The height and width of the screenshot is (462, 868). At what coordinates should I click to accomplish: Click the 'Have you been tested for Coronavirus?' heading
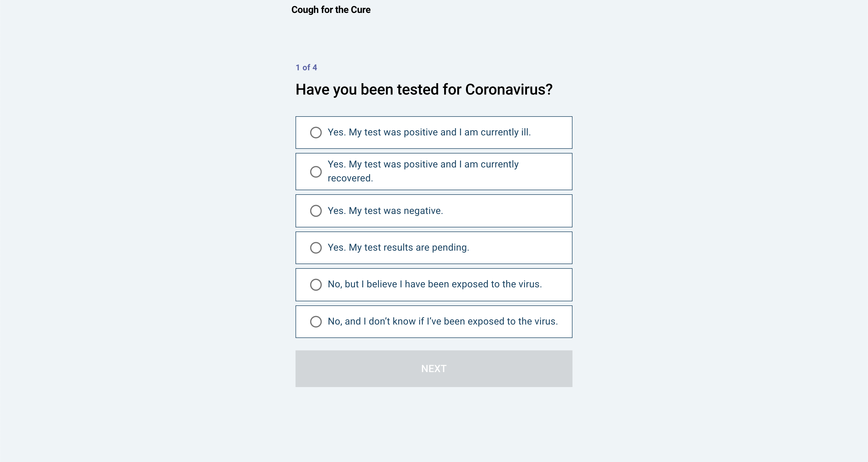pos(424,90)
